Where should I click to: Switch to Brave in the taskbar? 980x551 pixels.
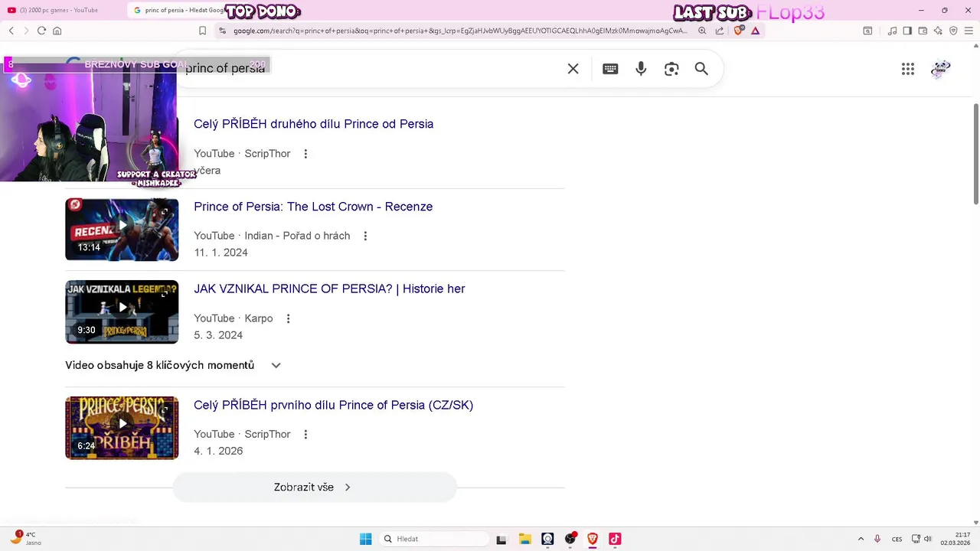[x=592, y=539]
